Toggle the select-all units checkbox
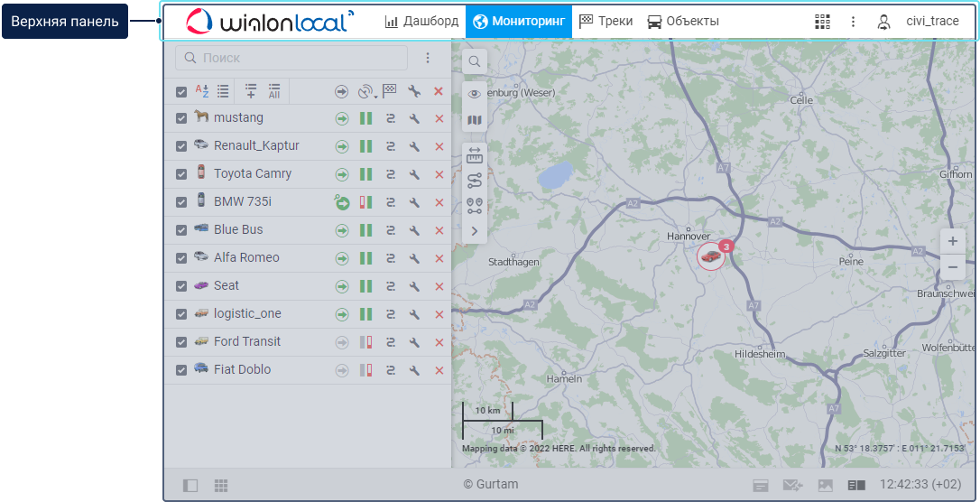The width and height of the screenshot is (980, 502). 181,91
